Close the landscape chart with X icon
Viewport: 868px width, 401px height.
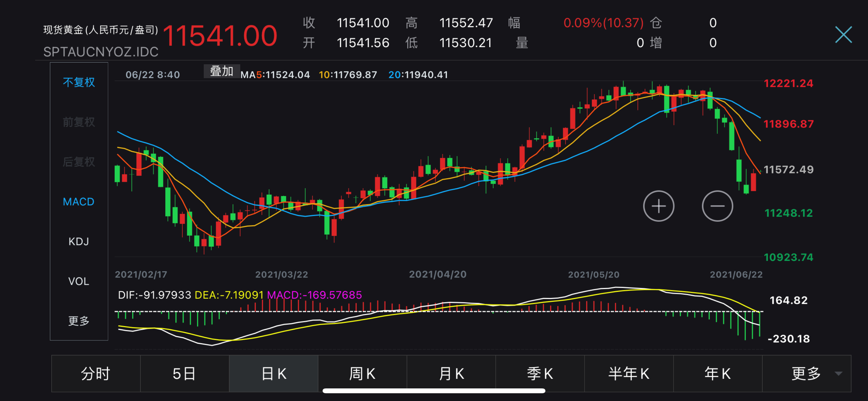[x=843, y=35]
